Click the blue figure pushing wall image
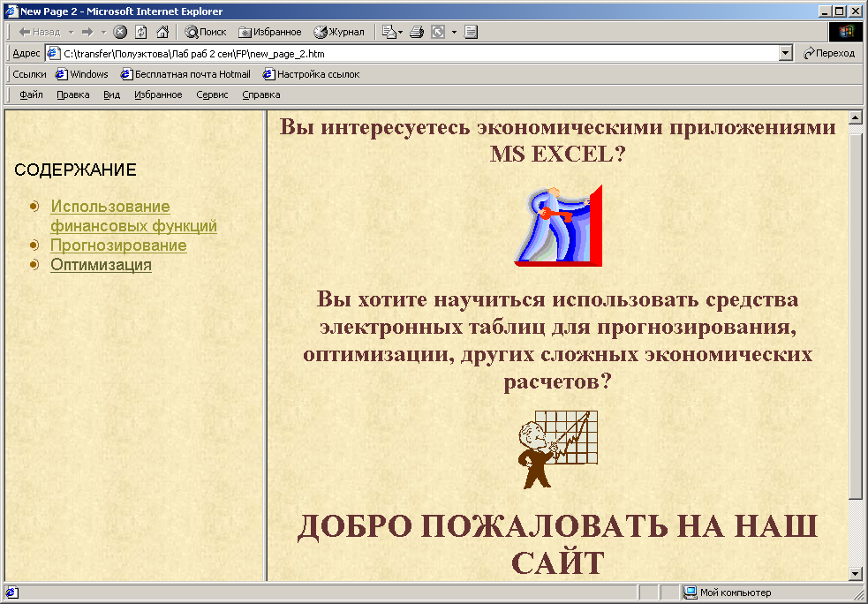868x604 pixels. (x=558, y=226)
